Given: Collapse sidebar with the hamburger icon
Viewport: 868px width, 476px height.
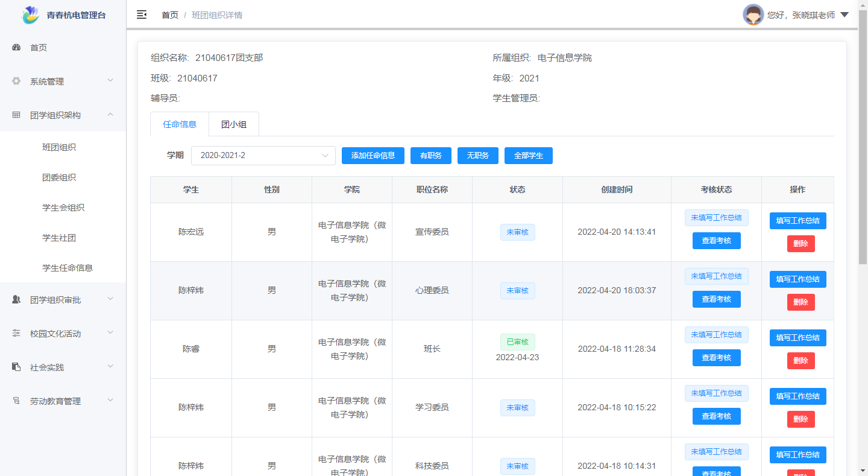Looking at the screenshot, I should coord(142,14).
